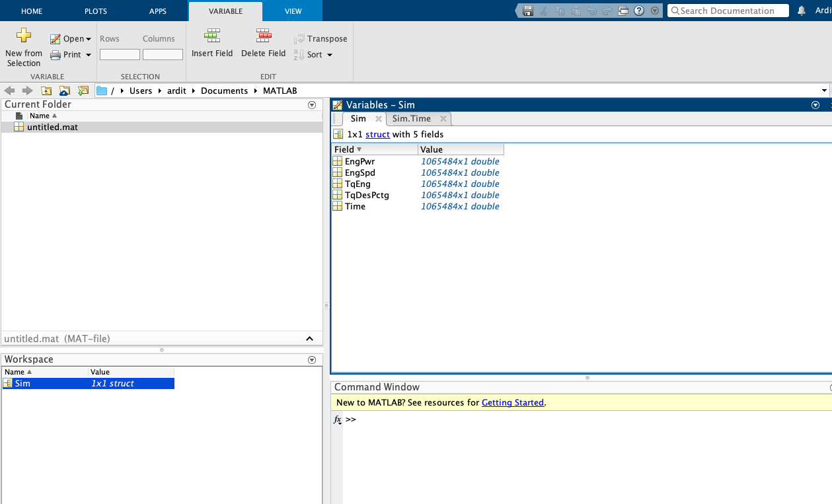Click the Insert Field icon
The width and height of the screenshot is (832, 504).
212,36
